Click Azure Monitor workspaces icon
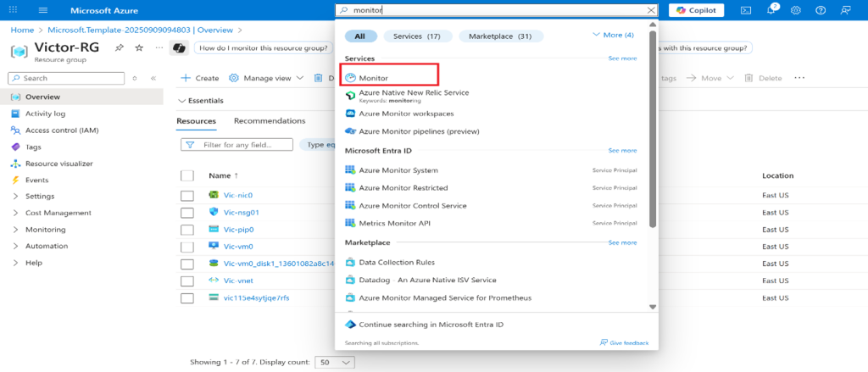 coord(350,114)
